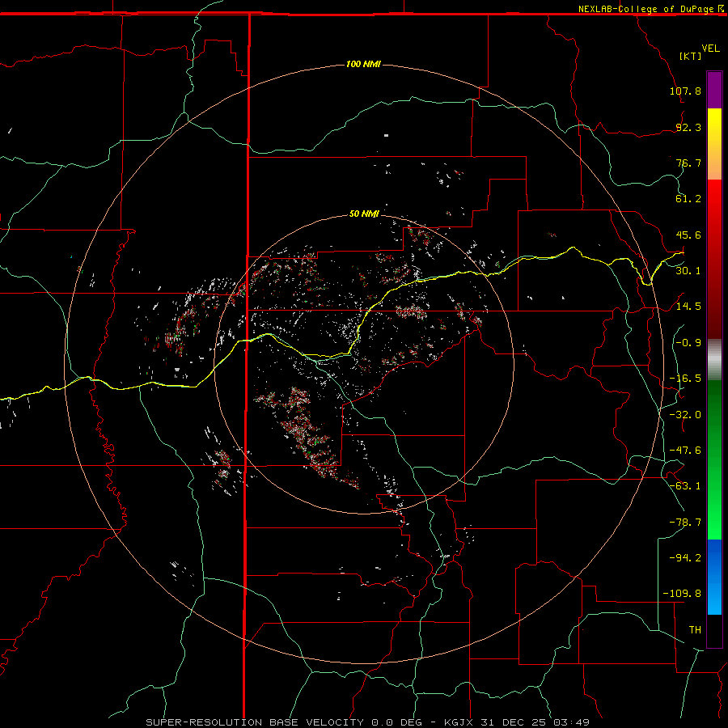Viewport: 728px width, 728px height.
Task: Click the 107.8 velocity scale value
Action: [x=685, y=91]
